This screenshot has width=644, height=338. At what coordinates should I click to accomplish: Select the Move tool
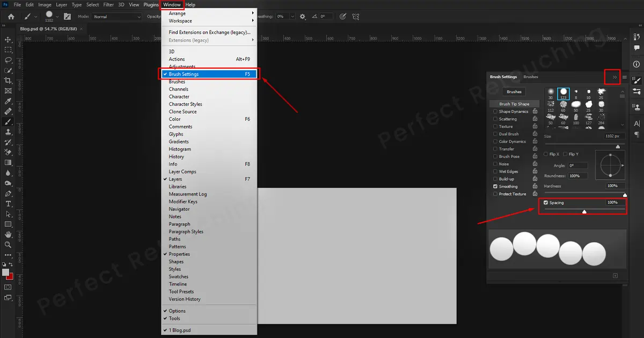[x=8, y=39]
